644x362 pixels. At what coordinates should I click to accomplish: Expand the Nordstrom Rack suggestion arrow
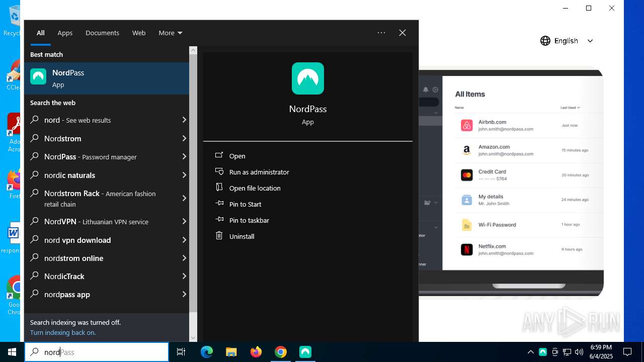184,198
